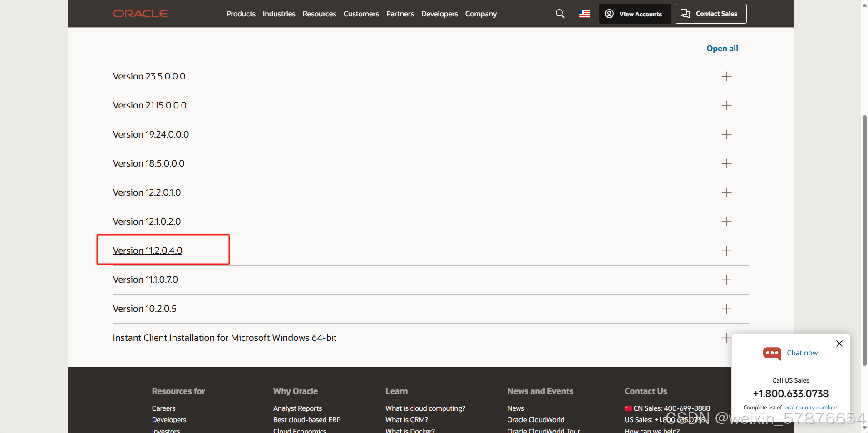
Task: Expand Version 19.24.0.0.0
Action: [726, 134]
